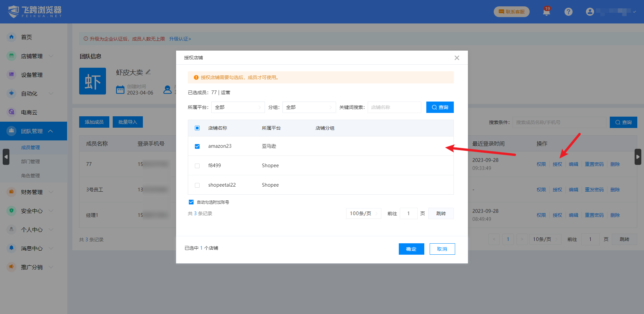Image resolution: width=644 pixels, height=314 pixels.
Task: Expand the 店铺管理 sidebar menu
Action: 32,56
